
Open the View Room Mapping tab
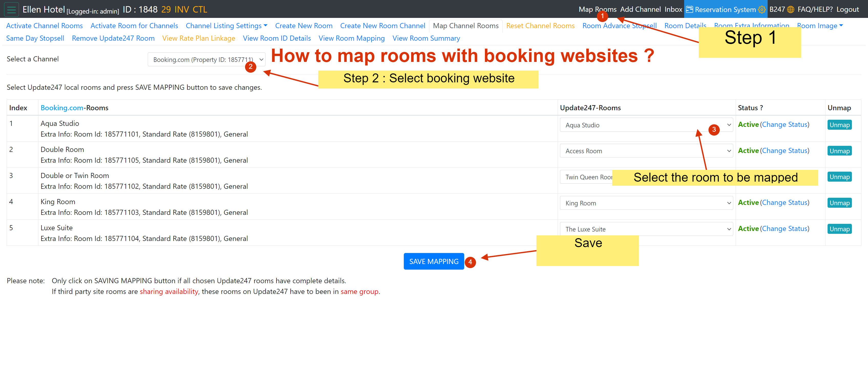click(352, 38)
